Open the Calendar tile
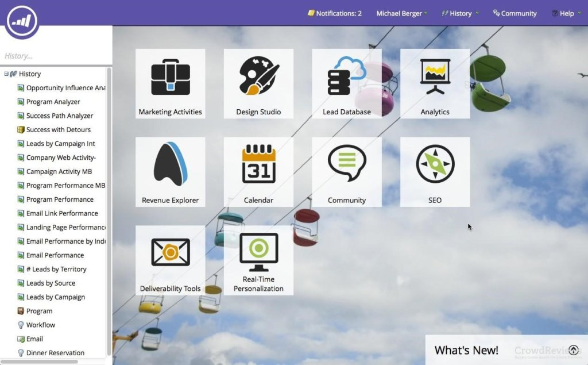The width and height of the screenshot is (588, 365). click(x=258, y=171)
